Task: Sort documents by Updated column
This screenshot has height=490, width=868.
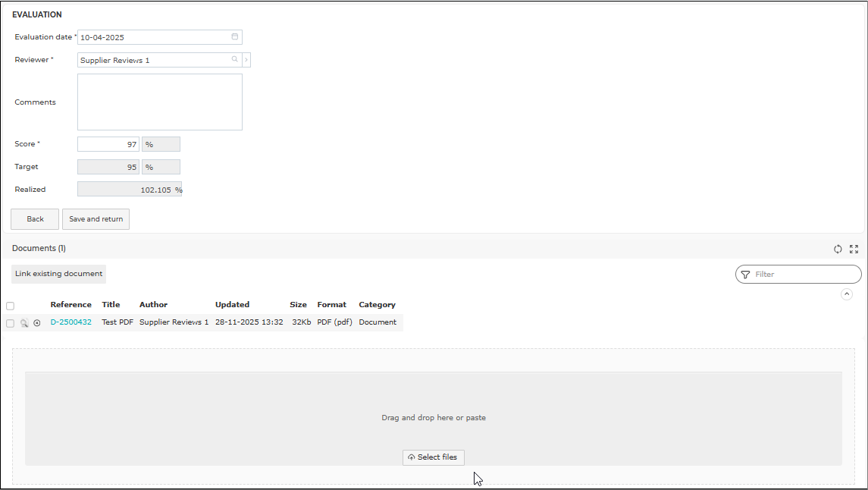Action: coord(233,304)
